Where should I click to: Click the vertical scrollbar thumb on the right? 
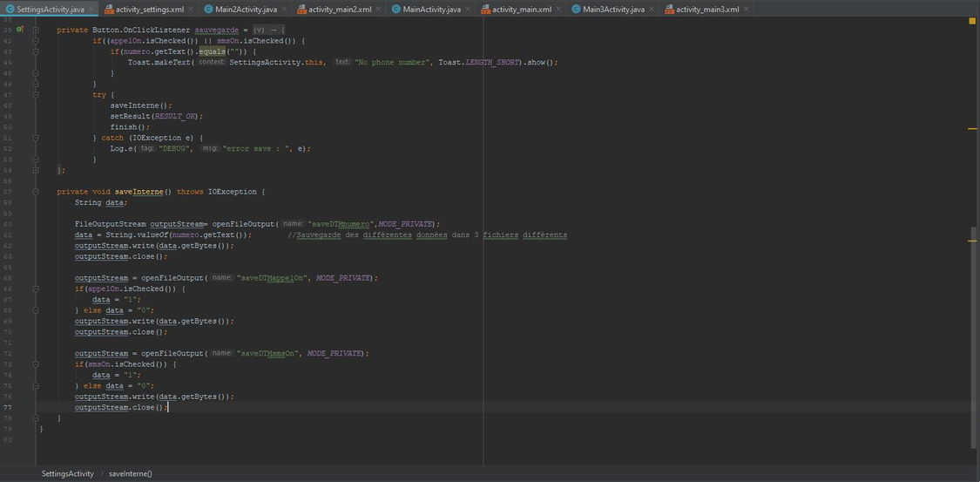(x=973, y=336)
